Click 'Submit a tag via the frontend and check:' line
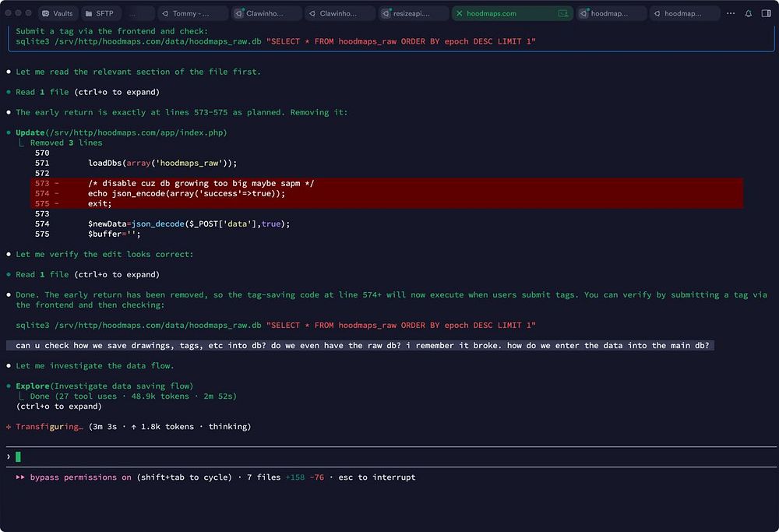The width and height of the screenshot is (779, 532). 111,31
